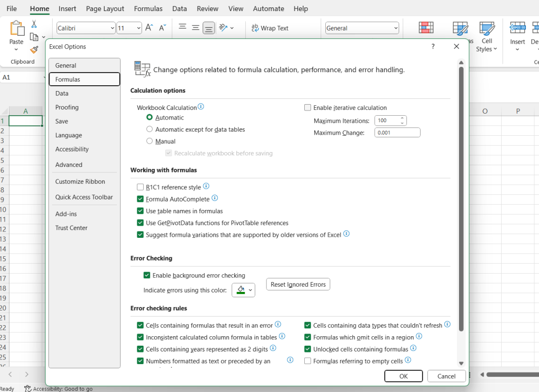This screenshot has width=539, height=392.
Task: Enable the R1C1 reference style checkbox
Action: pos(140,187)
